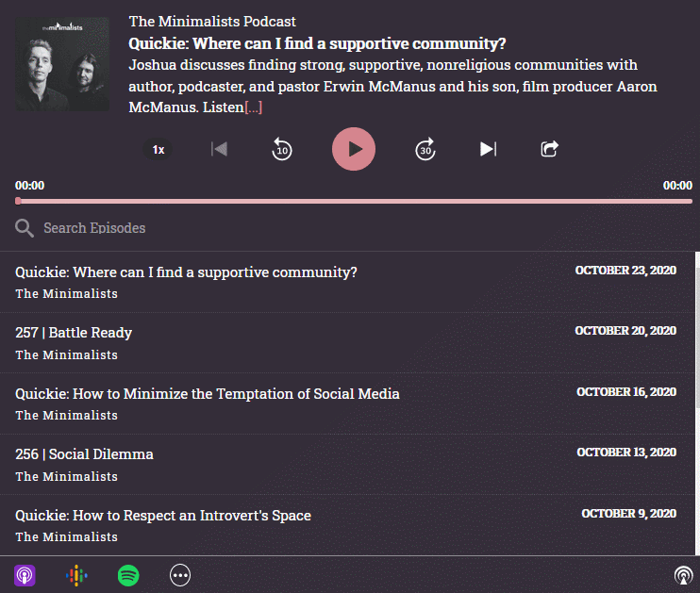Skip forward 30 seconds
This screenshot has height=593, width=700.
pos(425,149)
